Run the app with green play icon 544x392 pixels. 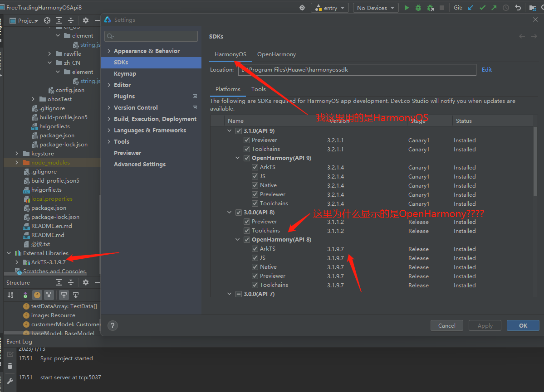pos(407,8)
